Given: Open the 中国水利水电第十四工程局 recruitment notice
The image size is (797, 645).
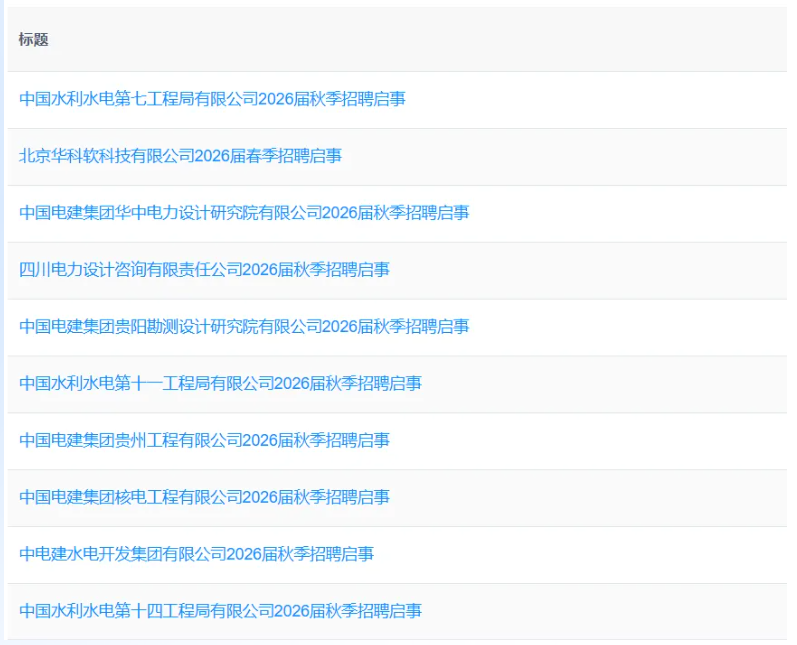Looking at the screenshot, I should (x=220, y=611).
